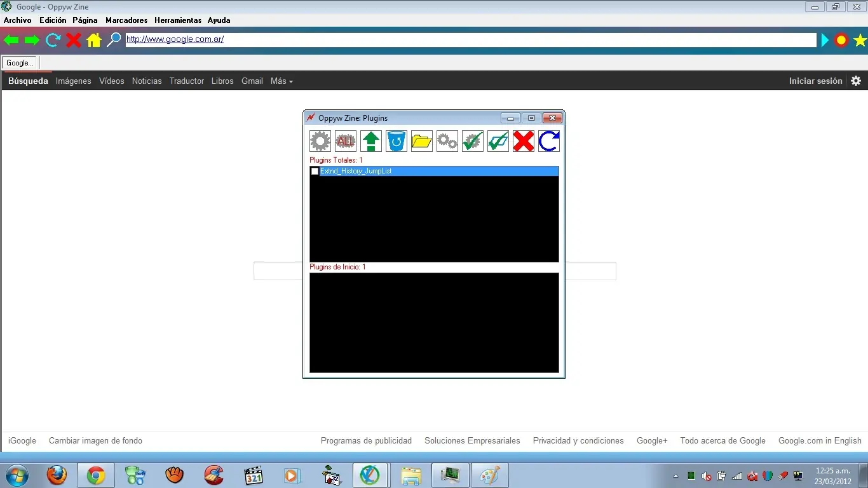Switch to Chrome in the taskbar
868x488 pixels.
96,475
